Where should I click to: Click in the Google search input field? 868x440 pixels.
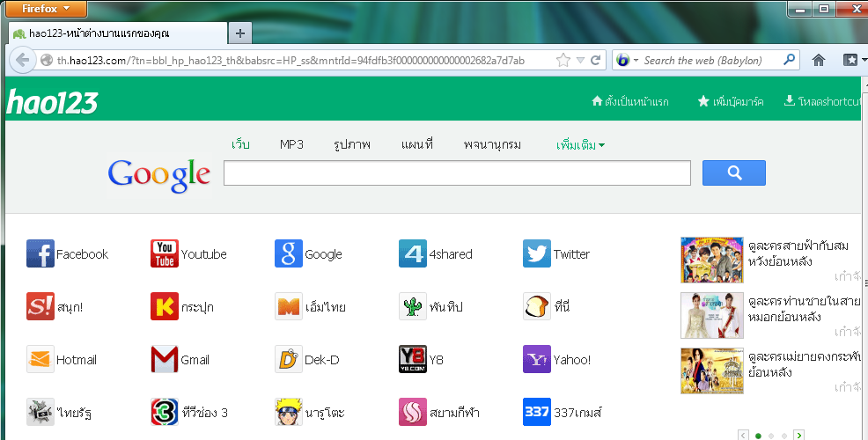point(457,172)
